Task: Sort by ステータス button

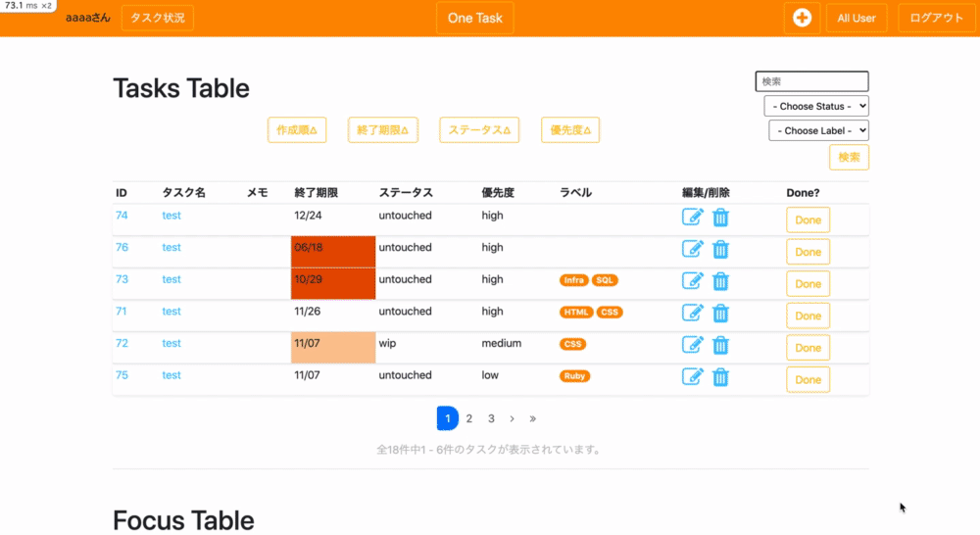Action: tap(479, 130)
